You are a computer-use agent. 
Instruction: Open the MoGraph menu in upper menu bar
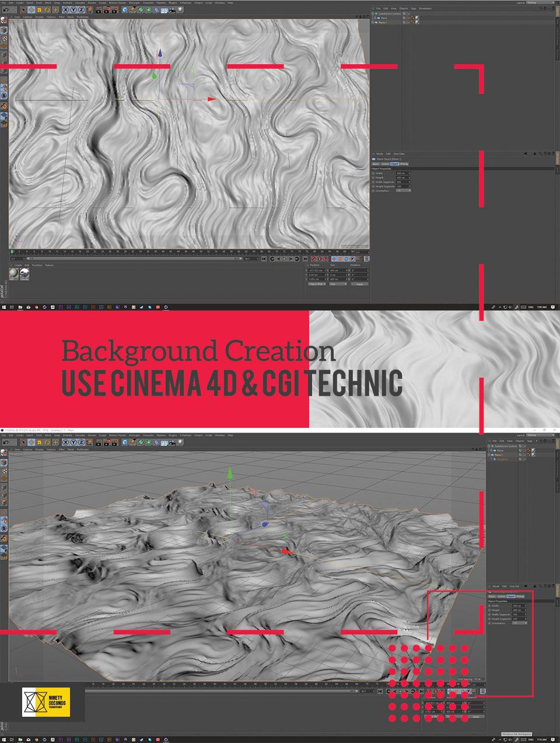tap(134, 2)
